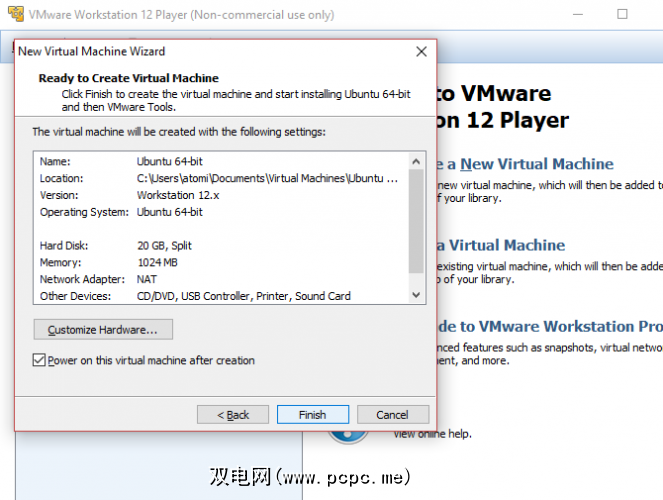This screenshot has height=500, width=663.
Task: Select the Version value 'Workstation 12.x'
Action: (178, 195)
